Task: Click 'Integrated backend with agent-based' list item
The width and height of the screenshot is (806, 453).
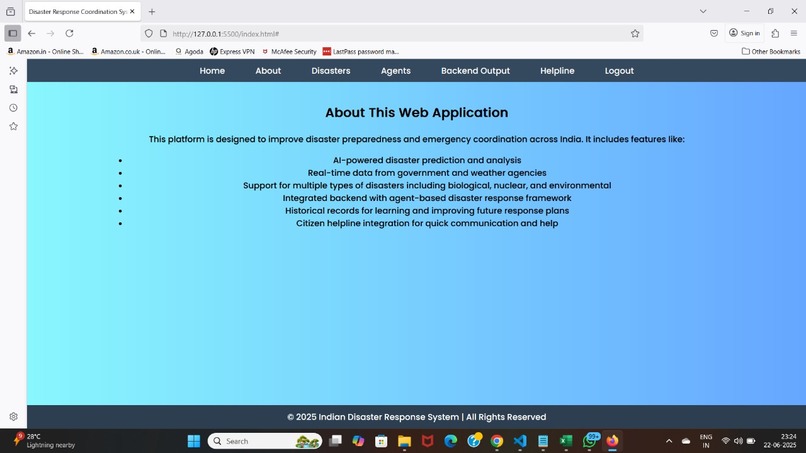Action: [427, 198]
